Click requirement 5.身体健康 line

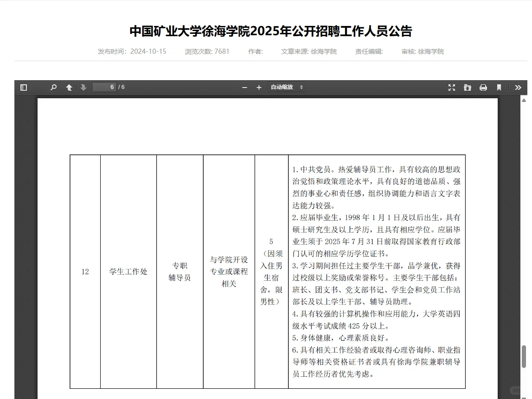point(340,338)
